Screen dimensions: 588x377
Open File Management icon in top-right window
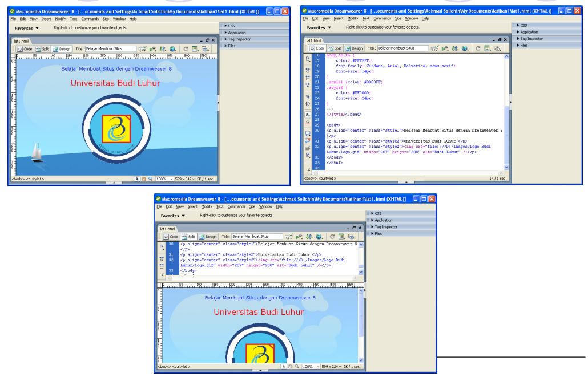[455, 48]
